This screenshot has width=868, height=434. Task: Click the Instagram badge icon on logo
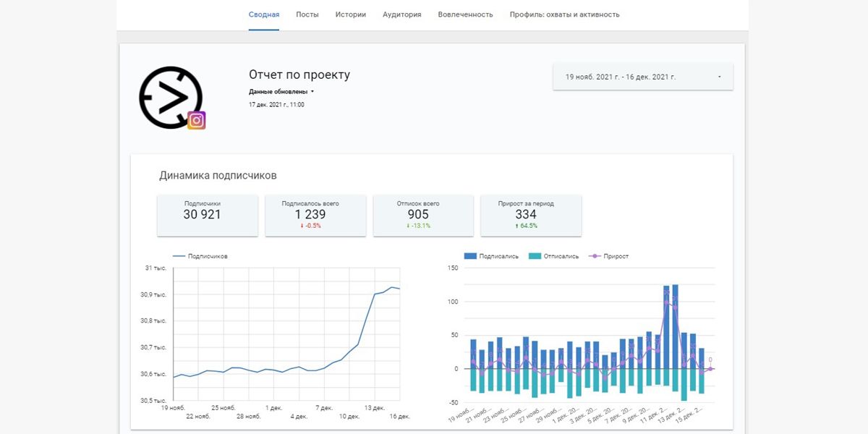tap(197, 121)
